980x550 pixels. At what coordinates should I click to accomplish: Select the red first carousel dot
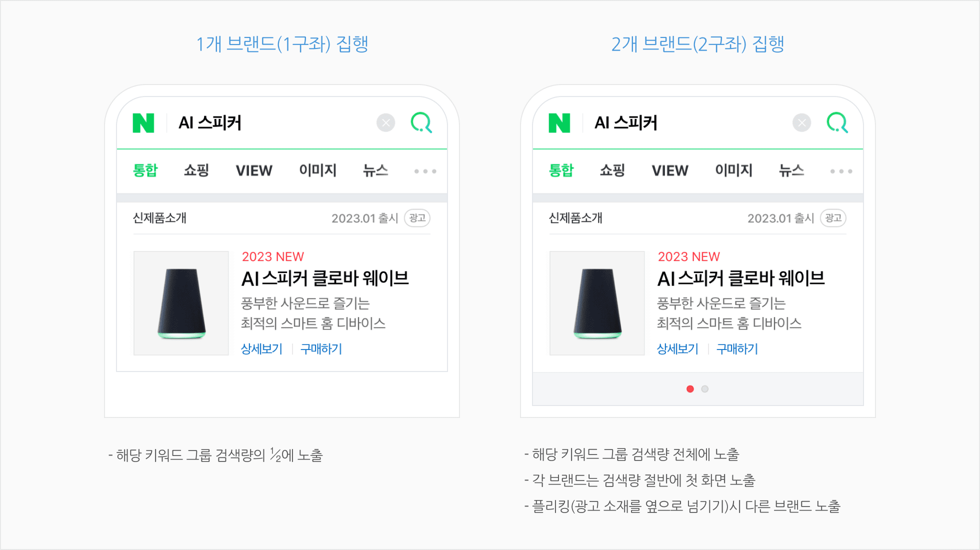(690, 389)
